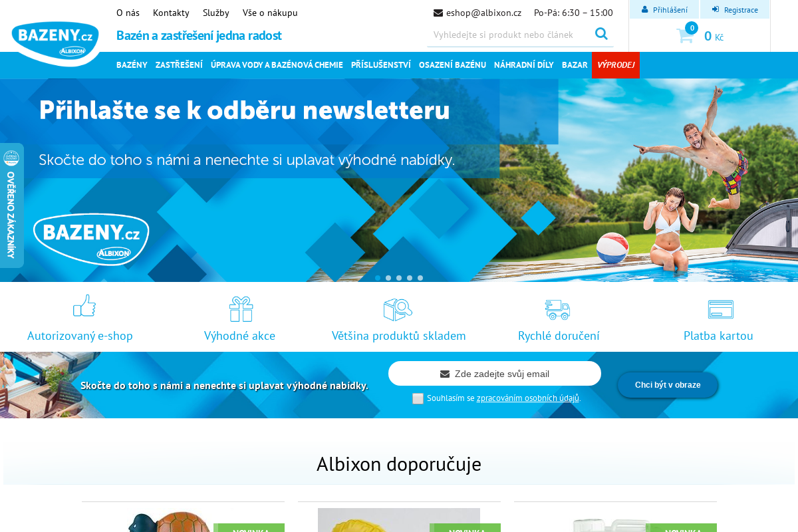Click the thumbs-up Autorizovaný e-shop icon
This screenshot has height=532, width=798.
point(84,306)
